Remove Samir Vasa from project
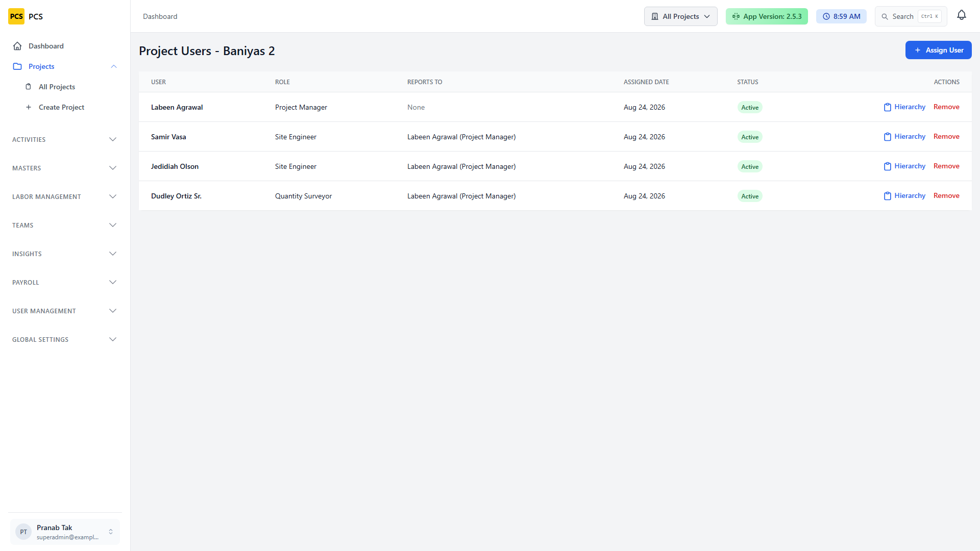This screenshot has width=980, height=551. click(946, 137)
